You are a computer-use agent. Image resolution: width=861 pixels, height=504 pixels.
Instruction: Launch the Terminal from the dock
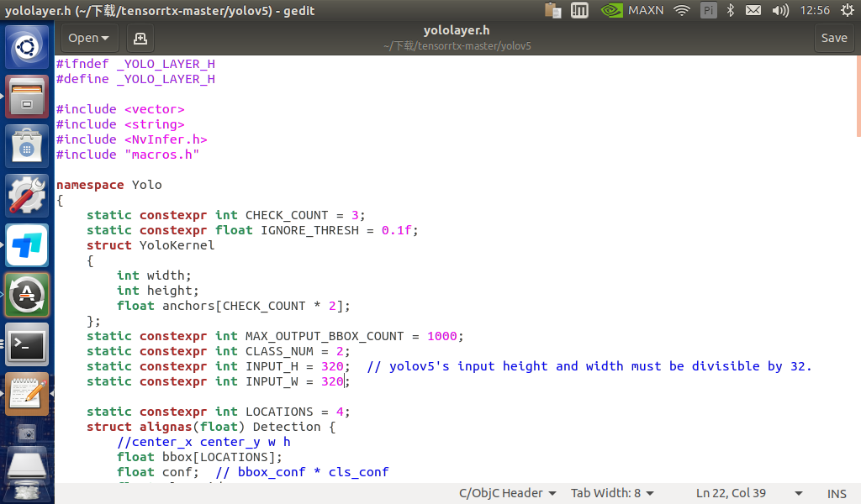(27, 344)
